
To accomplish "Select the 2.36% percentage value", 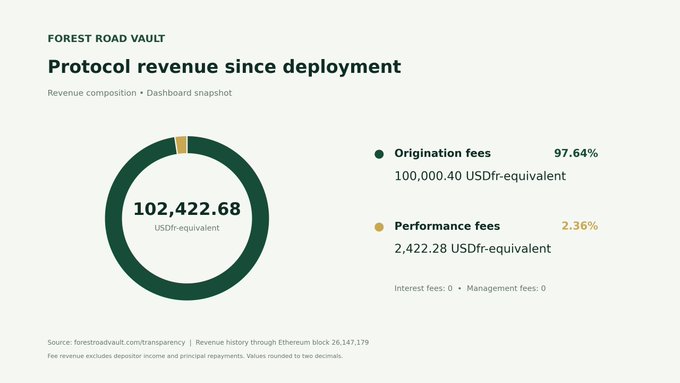I will pyautogui.click(x=579, y=226).
